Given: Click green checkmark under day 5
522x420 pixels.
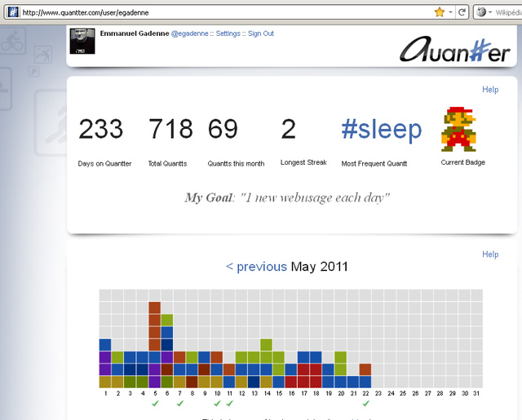Looking at the screenshot, I should click(155, 403).
